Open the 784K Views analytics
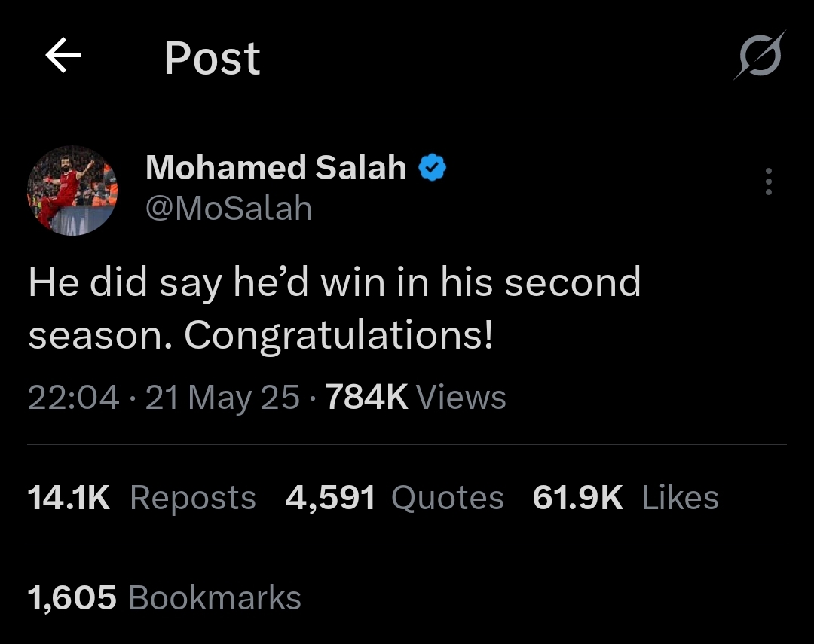The width and height of the screenshot is (814, 644). 415,398
